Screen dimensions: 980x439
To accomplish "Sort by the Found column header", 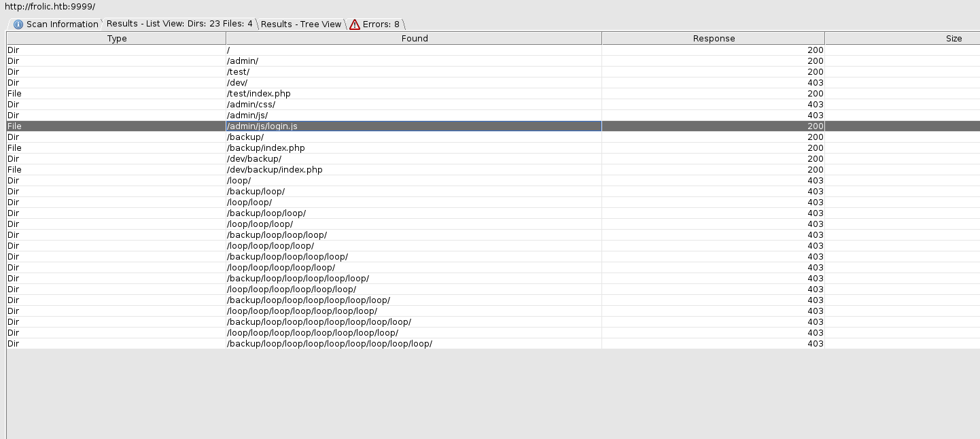I will [414, 39].
